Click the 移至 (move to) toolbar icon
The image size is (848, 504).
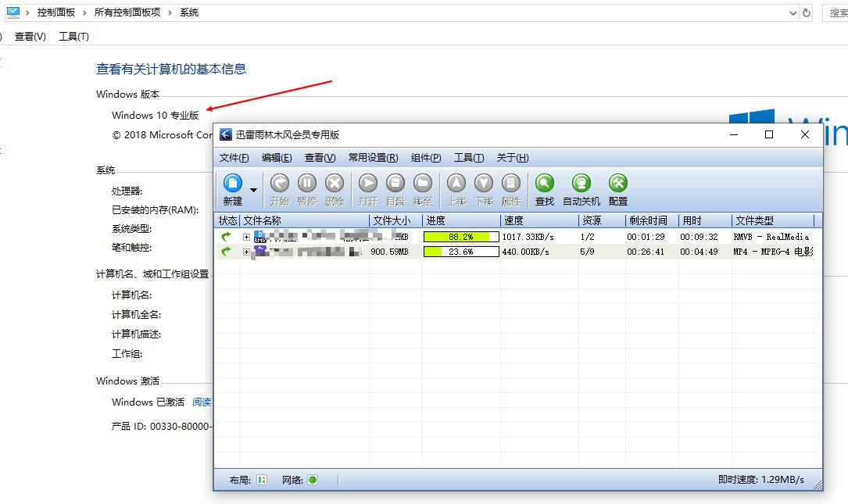422,184
